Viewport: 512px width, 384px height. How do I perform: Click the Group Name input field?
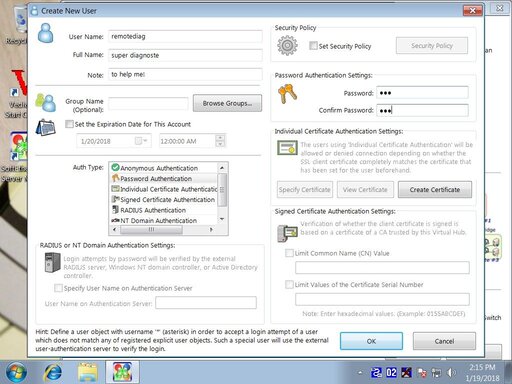pos(148,104)
